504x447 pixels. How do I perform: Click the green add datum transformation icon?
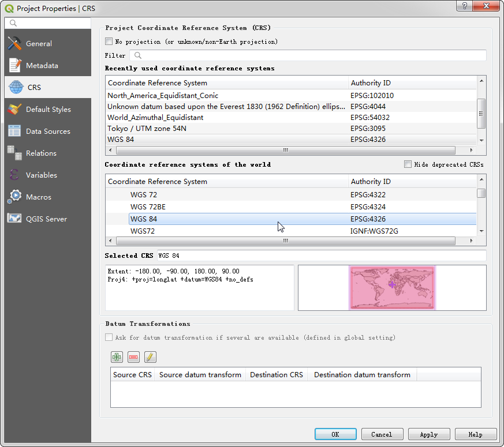tap(117, 357)
